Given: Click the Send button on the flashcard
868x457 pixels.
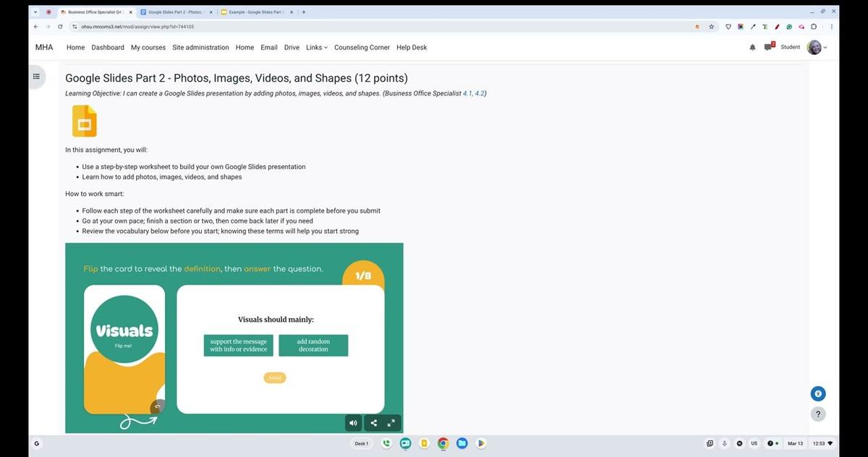Looking at the screenshot, I should (274, 377).
